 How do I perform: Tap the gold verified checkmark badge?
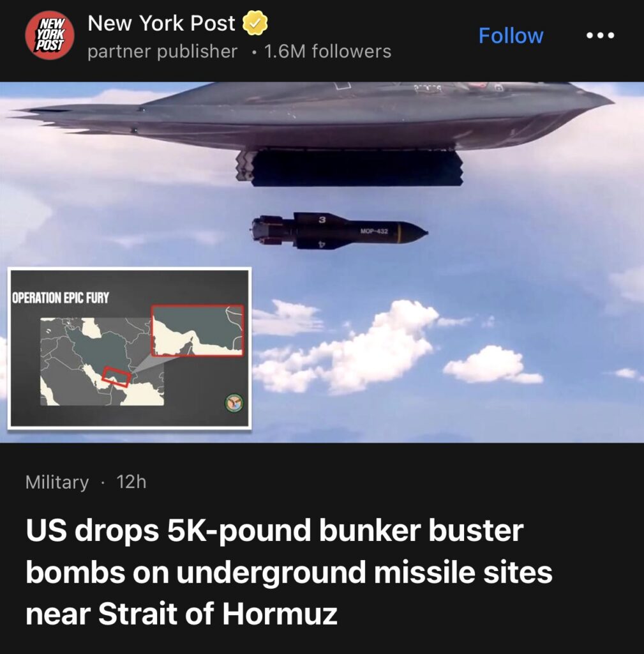pyautogui.click(x=255, y=23)
